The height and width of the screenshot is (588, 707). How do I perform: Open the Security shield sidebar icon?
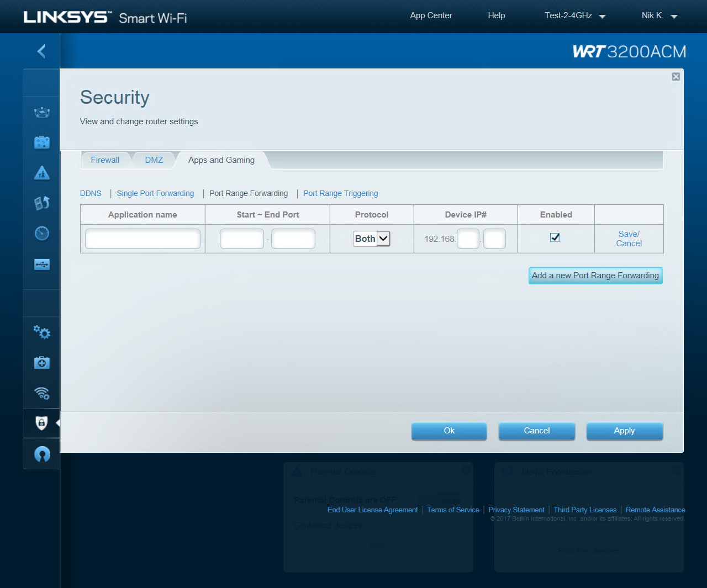[41, 423]
